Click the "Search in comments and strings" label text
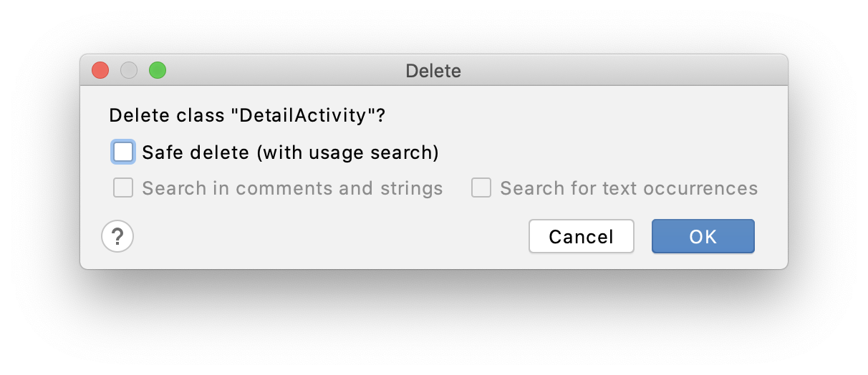868x375 pixels. point(292,189)
